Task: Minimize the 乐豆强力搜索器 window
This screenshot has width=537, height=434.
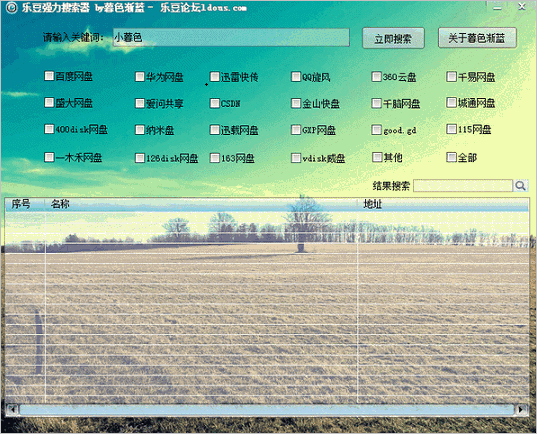Action: (x=498, y=7)
